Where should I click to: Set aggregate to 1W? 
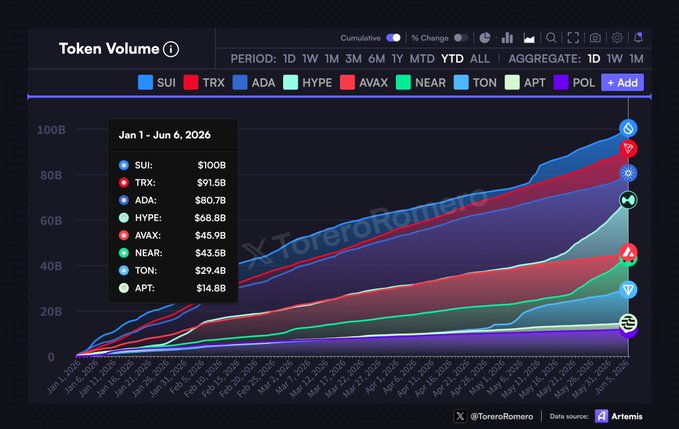point(614,59)
